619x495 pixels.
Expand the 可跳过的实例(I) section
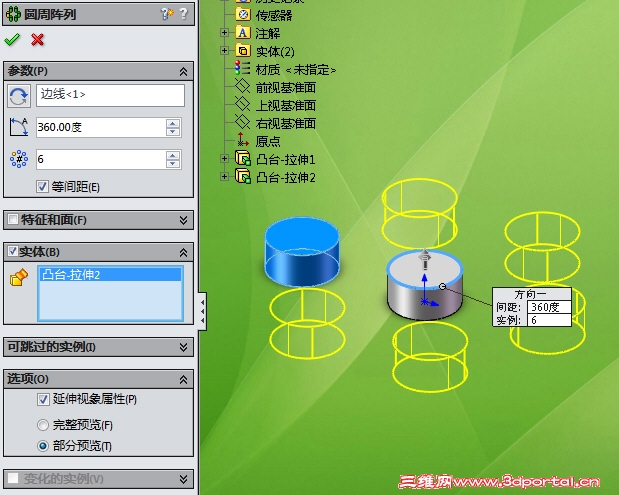[183, 347]
